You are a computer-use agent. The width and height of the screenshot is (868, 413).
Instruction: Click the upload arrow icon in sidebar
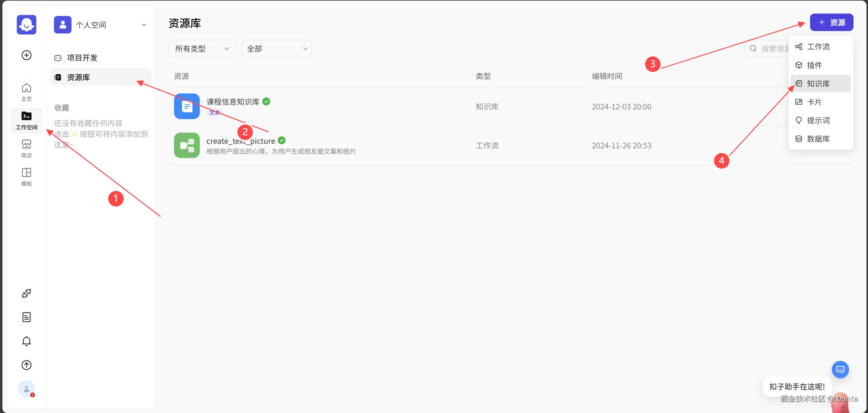[26, 365]
